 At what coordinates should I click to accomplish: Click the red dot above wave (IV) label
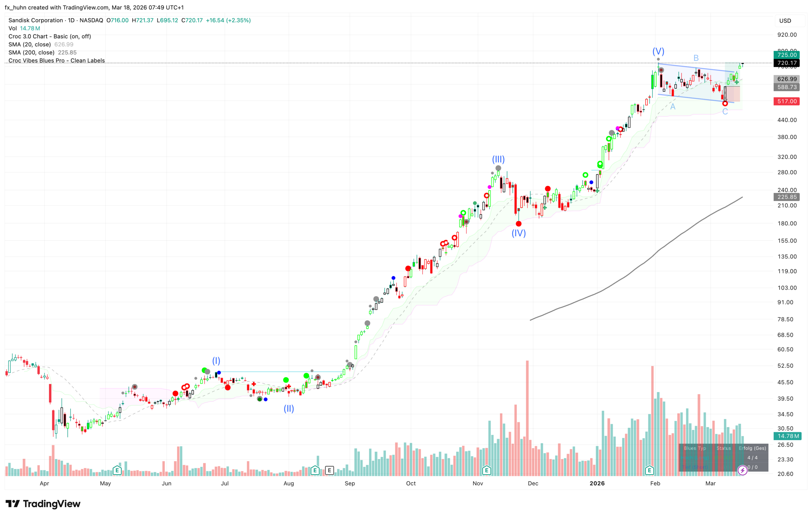click(x=519, y=224)
